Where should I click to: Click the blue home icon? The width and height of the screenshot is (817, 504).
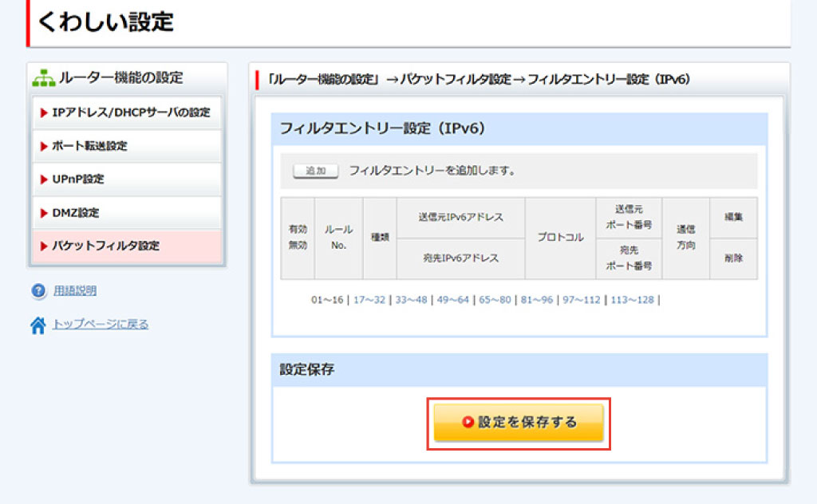click(x=38, y=325)
